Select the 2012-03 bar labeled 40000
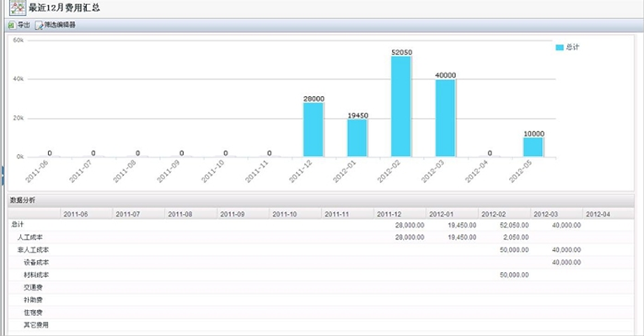644x336 pixels. point(446,118)
